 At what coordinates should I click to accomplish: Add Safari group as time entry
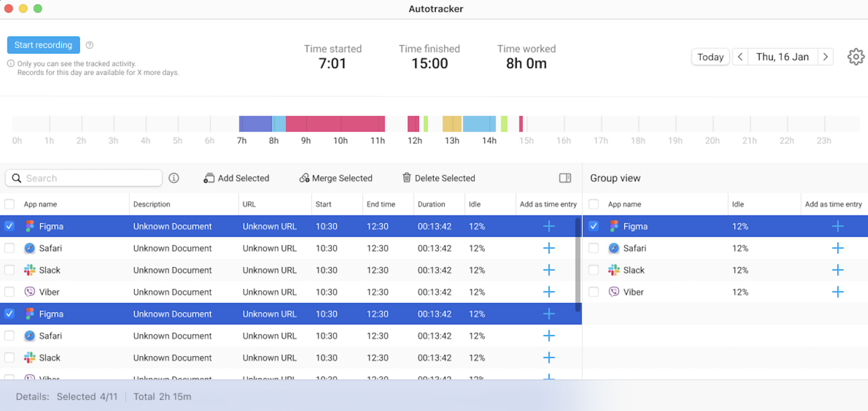837,248
